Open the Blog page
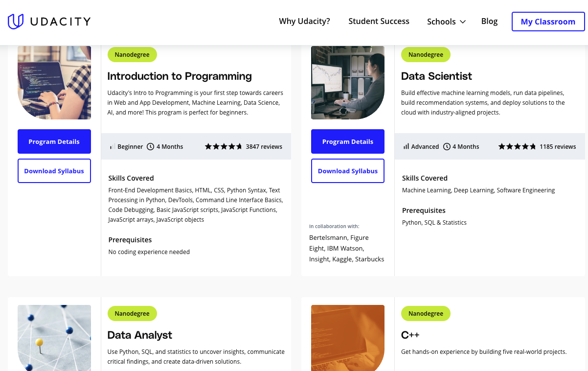The image size is (588, 371). [489, 22]
